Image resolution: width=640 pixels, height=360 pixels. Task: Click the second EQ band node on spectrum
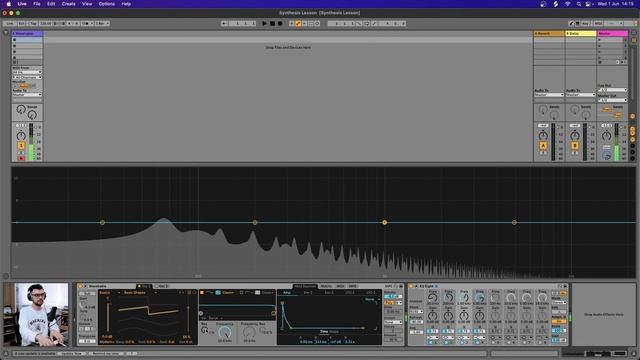click(x=255, y=222)
